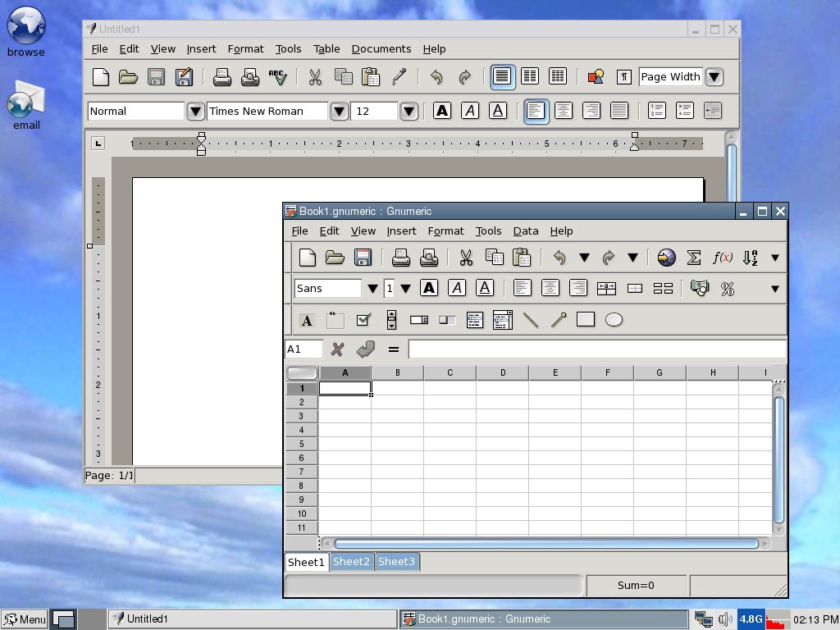Toggle bold in the AbiWord toolbar
The height and width of the screenshot is (630, 840).
point(442,111)
